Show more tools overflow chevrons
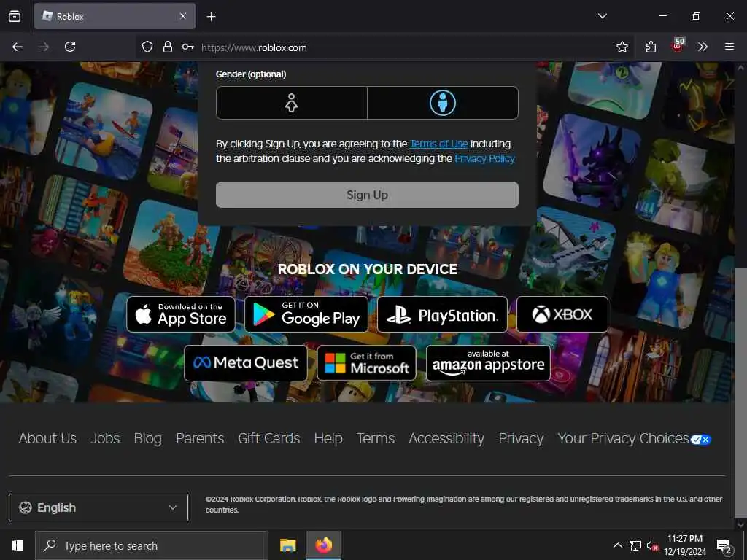Viewport: 747px width, 560px height. [x=703, y=47]
